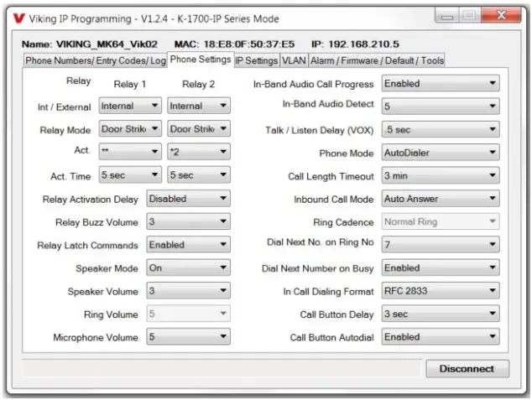Close the Viking IP Programming window
The height and width of the screenshot is (400, 532).
coord(501,15)
